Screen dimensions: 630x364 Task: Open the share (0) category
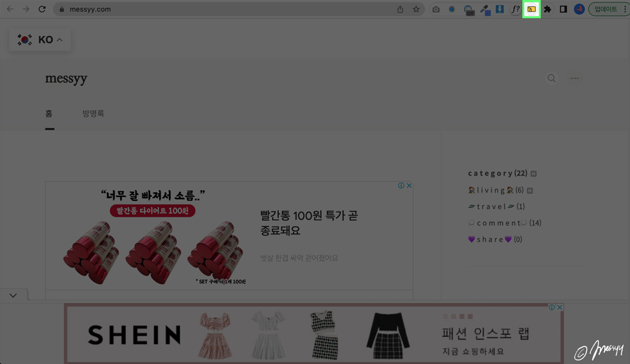(495, 239)
